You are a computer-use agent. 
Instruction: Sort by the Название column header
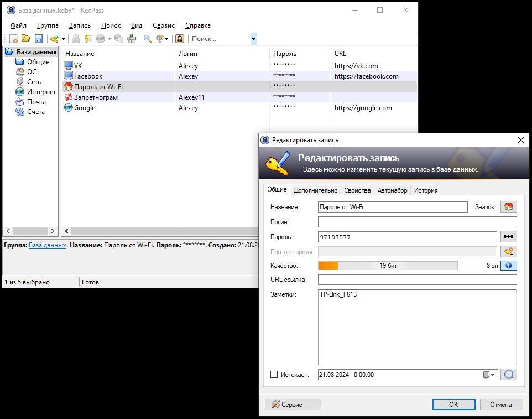[118, 53]
